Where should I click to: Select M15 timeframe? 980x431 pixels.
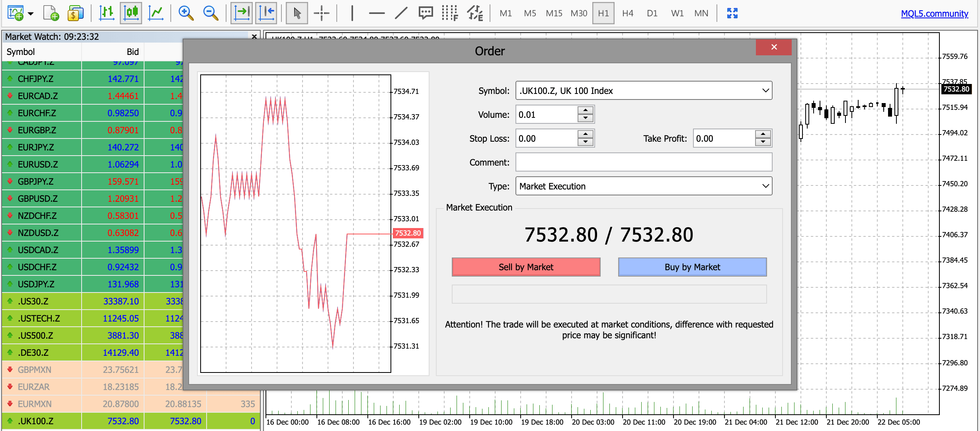[554, 14]
